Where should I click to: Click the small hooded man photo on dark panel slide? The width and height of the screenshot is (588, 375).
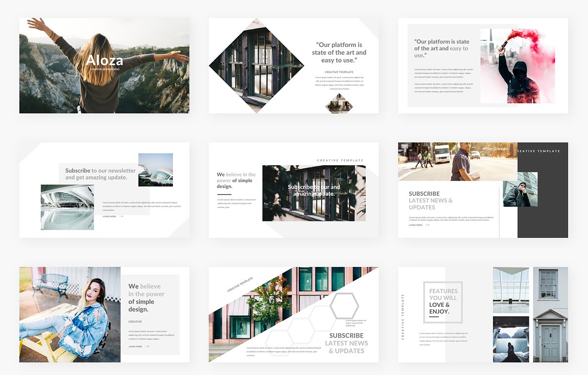(x=520, y=189)
